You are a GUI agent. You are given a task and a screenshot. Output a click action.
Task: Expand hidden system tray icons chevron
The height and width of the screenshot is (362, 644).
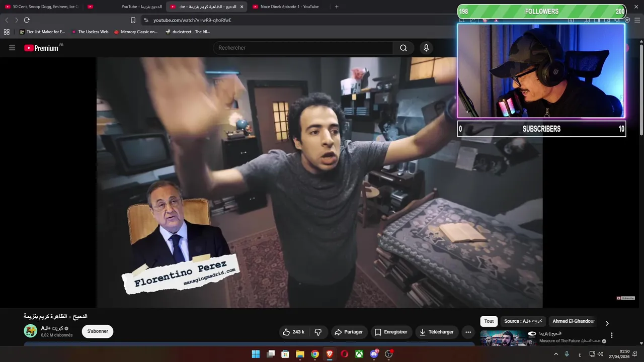(x=556, y=354)
